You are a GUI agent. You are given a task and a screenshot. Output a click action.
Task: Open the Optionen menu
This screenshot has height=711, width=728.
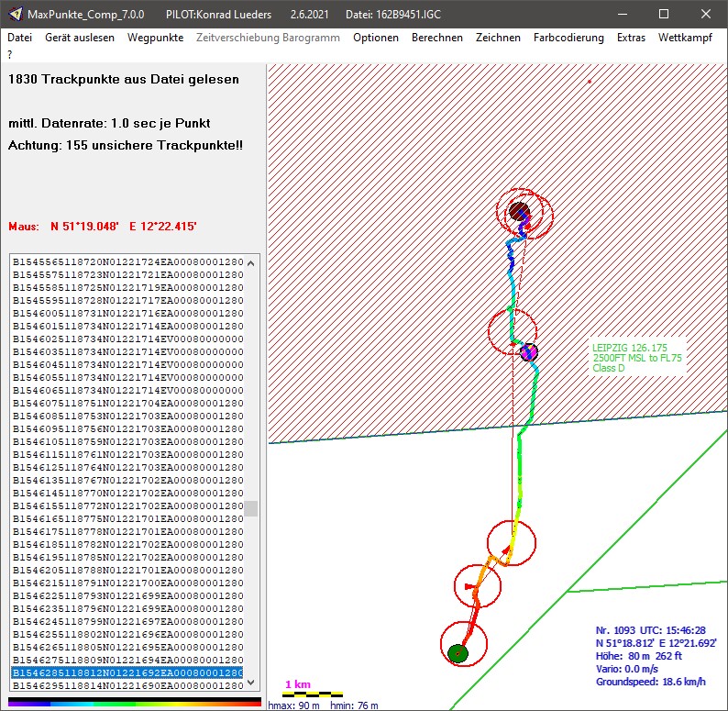point(376,38)
